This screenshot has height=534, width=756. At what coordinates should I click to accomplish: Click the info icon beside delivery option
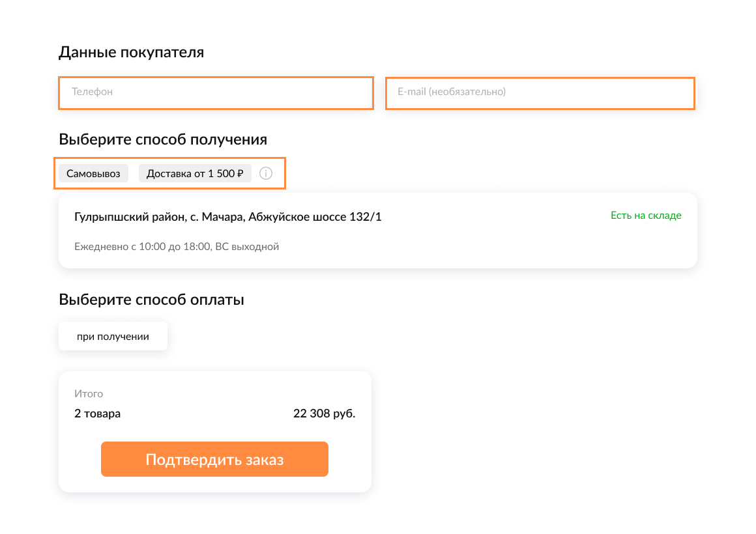click(265, 173)
